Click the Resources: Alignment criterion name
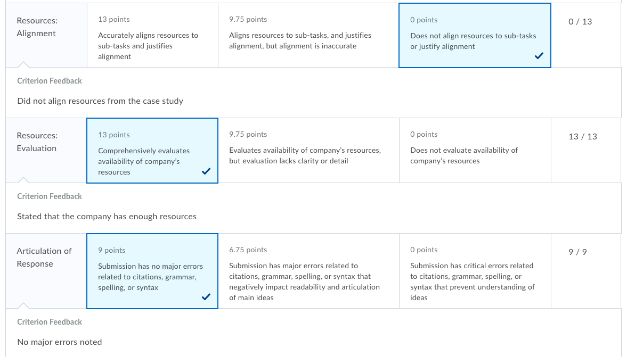The image size is (635, 364). 37,27
